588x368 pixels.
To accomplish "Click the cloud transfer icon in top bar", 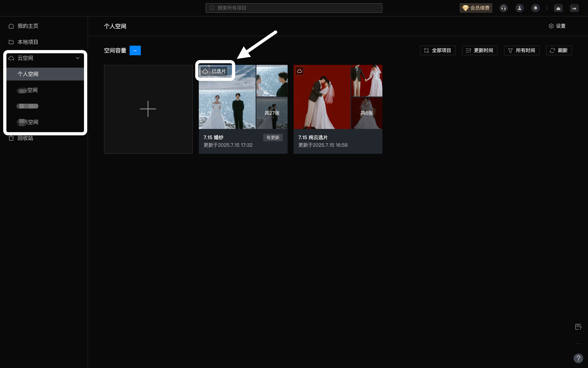I will tap(558, 8).
